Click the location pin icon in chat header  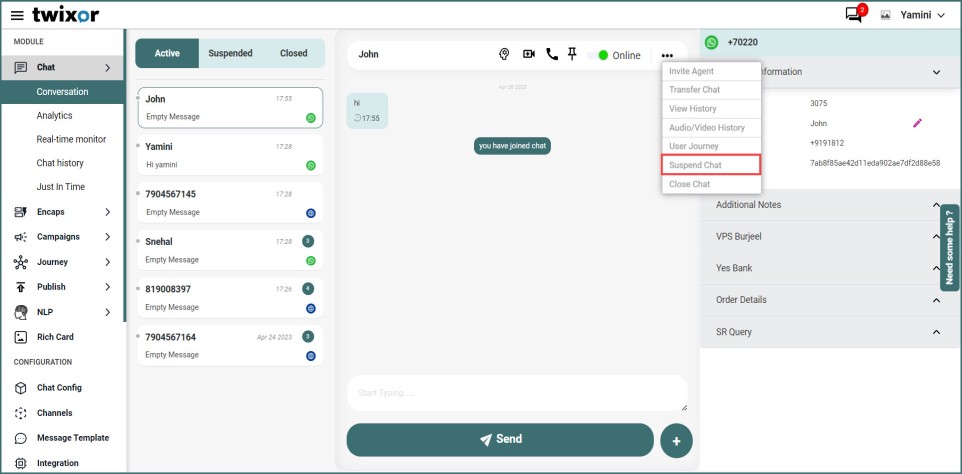click(504, 55)
